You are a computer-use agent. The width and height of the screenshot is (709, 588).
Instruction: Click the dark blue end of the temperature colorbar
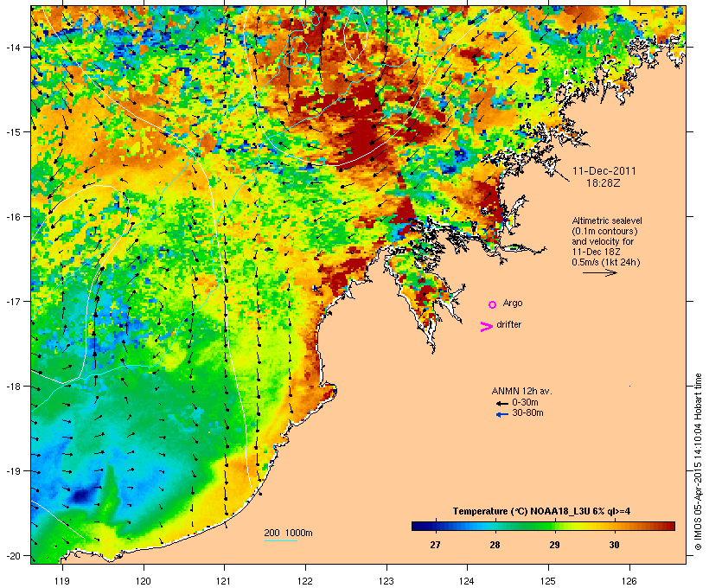pyautogui.click(x=418, y=526)
